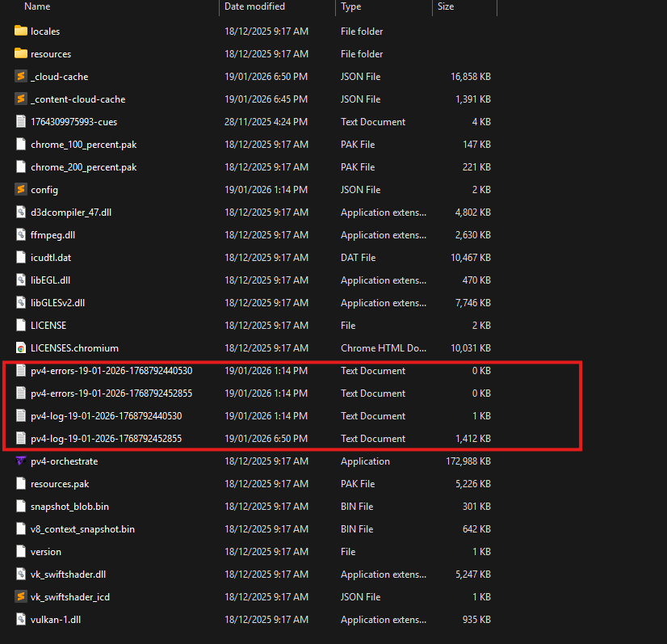Select the vk_swiftshader_icd file name
The height and width of the screenshot is (644, 667).
(x=70, y=597)
